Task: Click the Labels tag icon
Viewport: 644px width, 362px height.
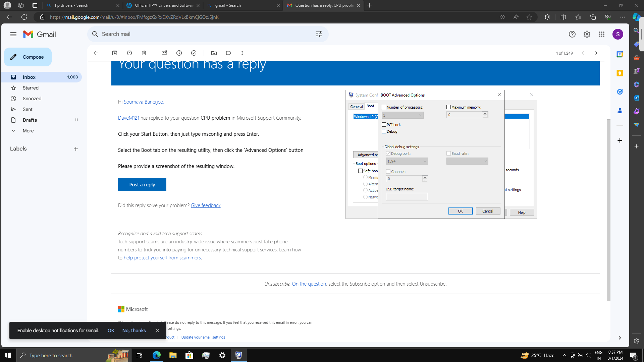Action: pos(229,53)
